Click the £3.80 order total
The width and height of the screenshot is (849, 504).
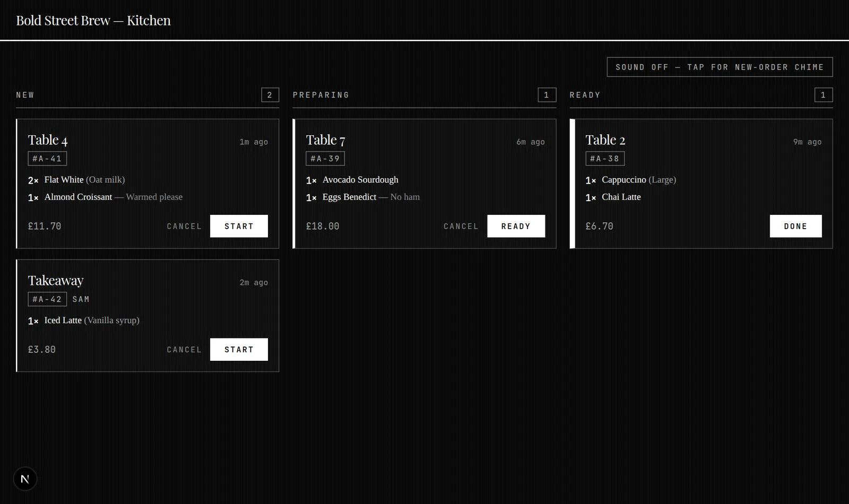point(42,350)
